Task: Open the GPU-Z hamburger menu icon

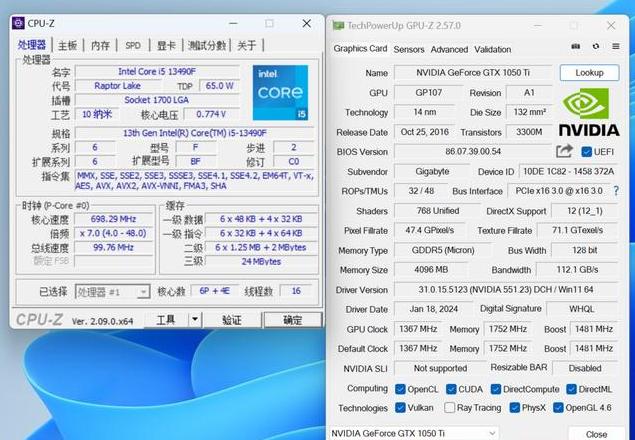Action: click(x=616, y=47)
